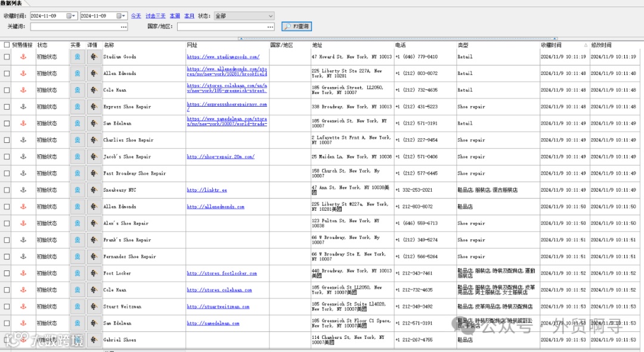Open details icon for Stuart Weitzman row

94,307
